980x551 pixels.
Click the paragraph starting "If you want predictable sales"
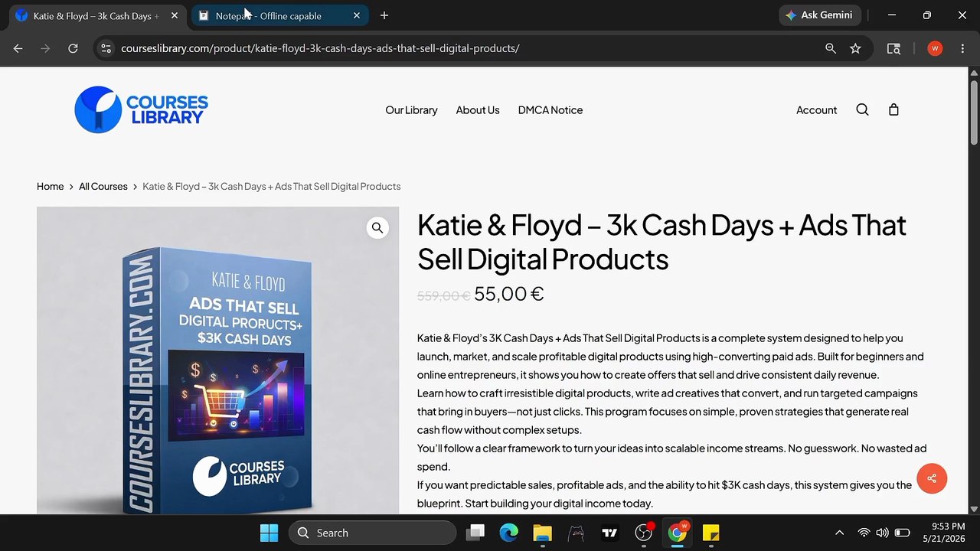pos(665,494)
